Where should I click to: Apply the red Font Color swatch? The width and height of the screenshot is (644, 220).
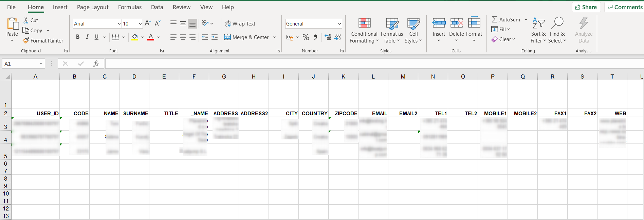(x=151, y=37)
